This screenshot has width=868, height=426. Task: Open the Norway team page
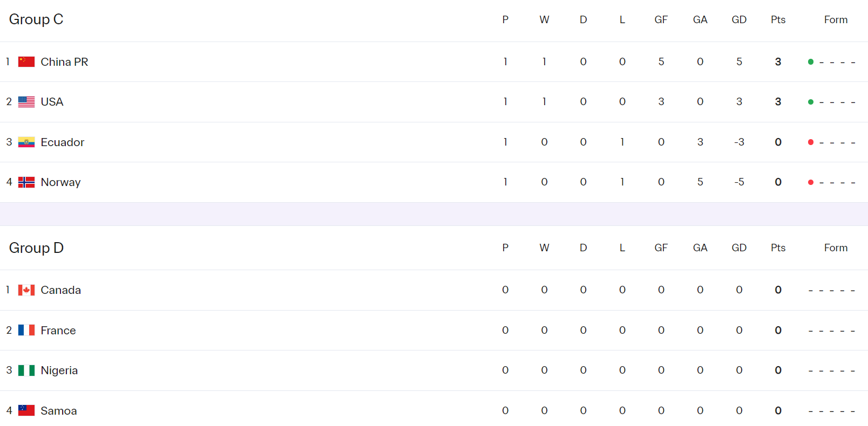tap(60, 182)
